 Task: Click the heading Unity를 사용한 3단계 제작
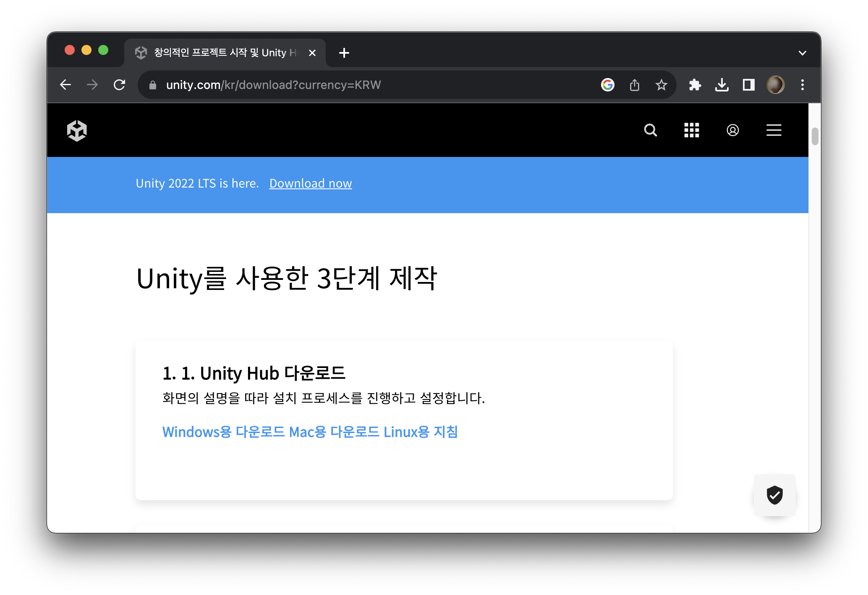[x=287, y=278]
